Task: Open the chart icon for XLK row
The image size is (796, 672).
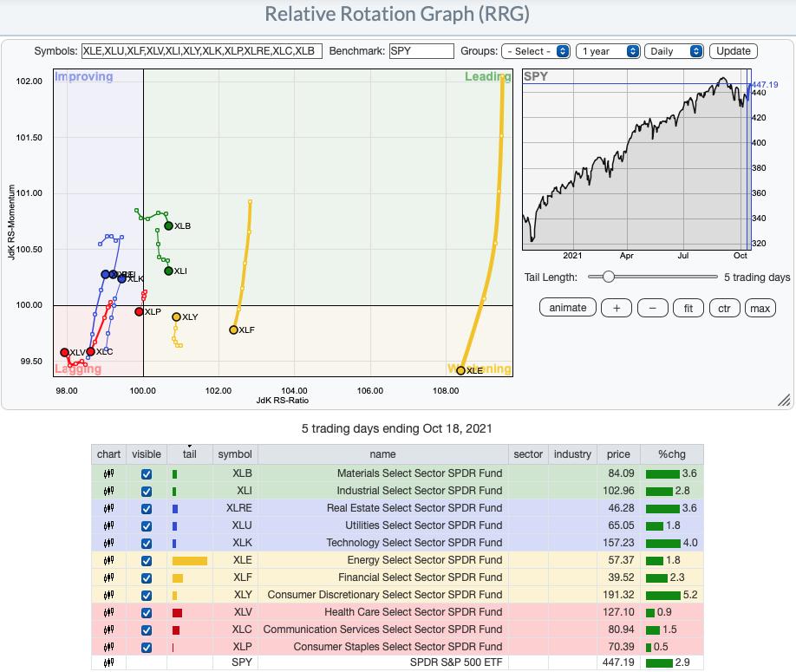Action: point(108,543)
